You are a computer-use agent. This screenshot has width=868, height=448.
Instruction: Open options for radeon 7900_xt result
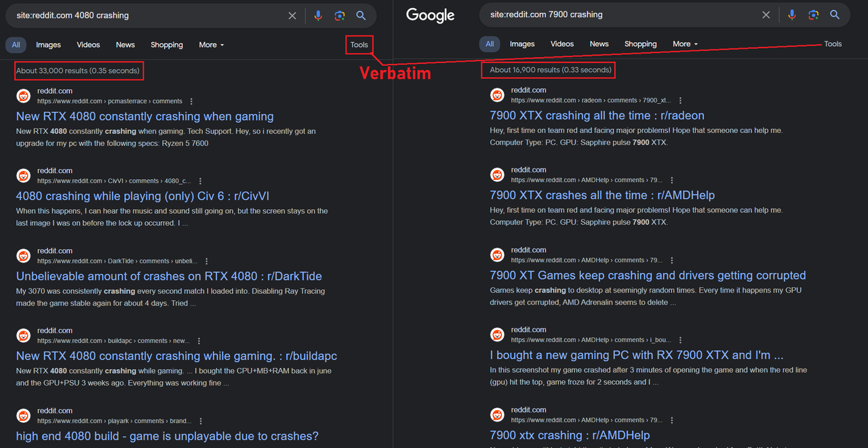point(680,100)
